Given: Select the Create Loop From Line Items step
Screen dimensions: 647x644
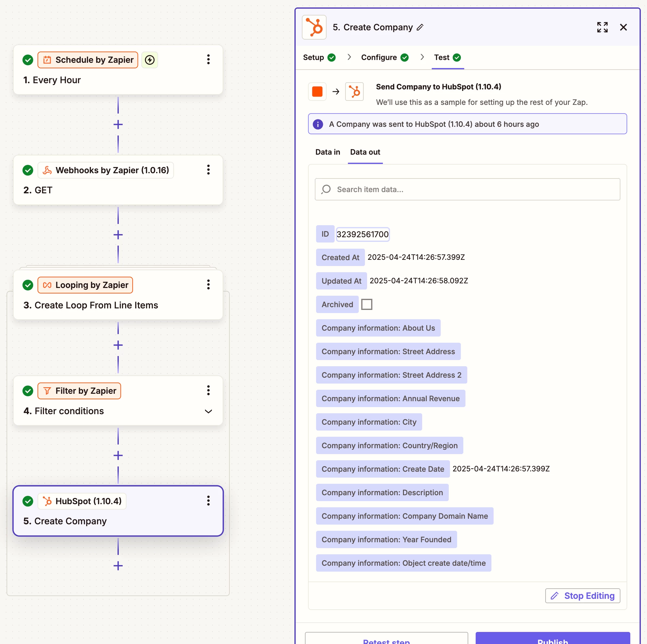Looking at the screenshot, I should (118, 295).
